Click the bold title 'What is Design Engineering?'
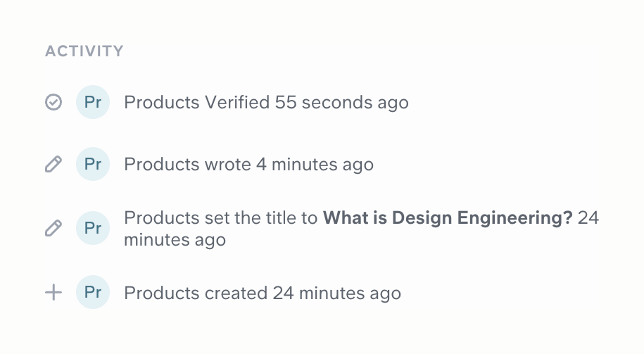The image size is (644, 354). pos(448,218)
